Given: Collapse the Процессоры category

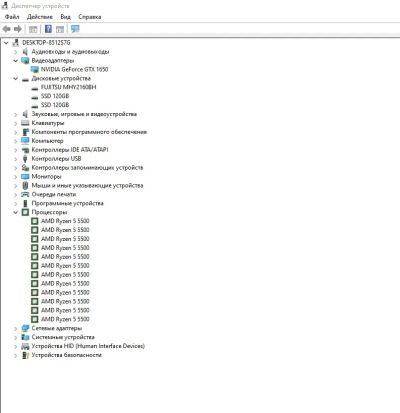Looking at the screenshot, I should (16, 212).
